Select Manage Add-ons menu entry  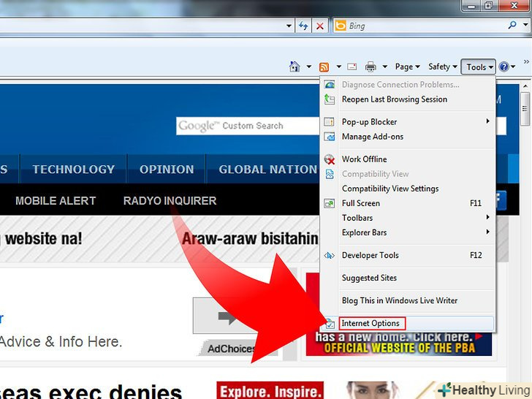(x=407, y=137)
